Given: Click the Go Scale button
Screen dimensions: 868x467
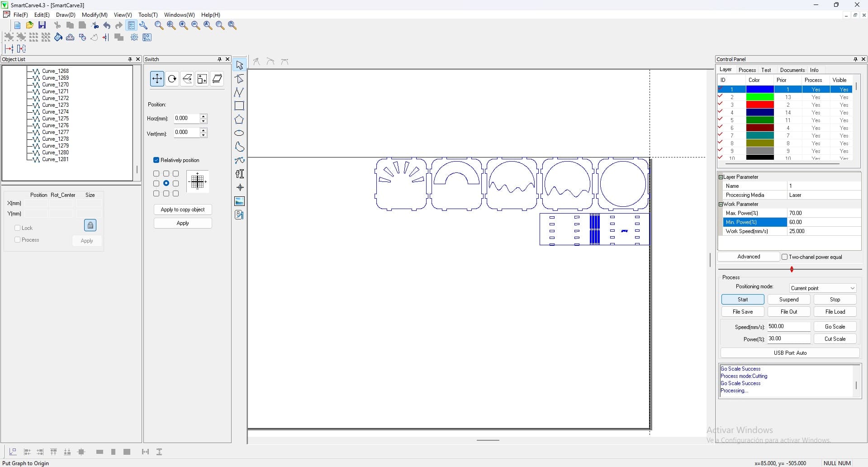Looking at the screenshot, I should [835, 327].
